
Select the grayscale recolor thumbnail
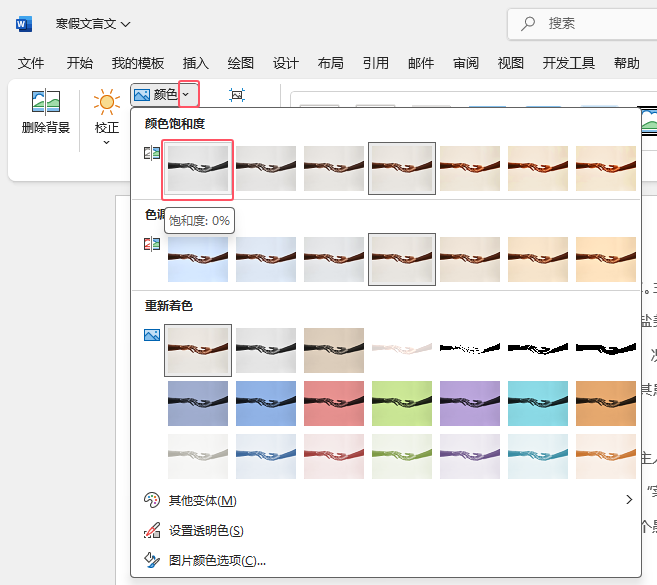(x=266, y=350)
